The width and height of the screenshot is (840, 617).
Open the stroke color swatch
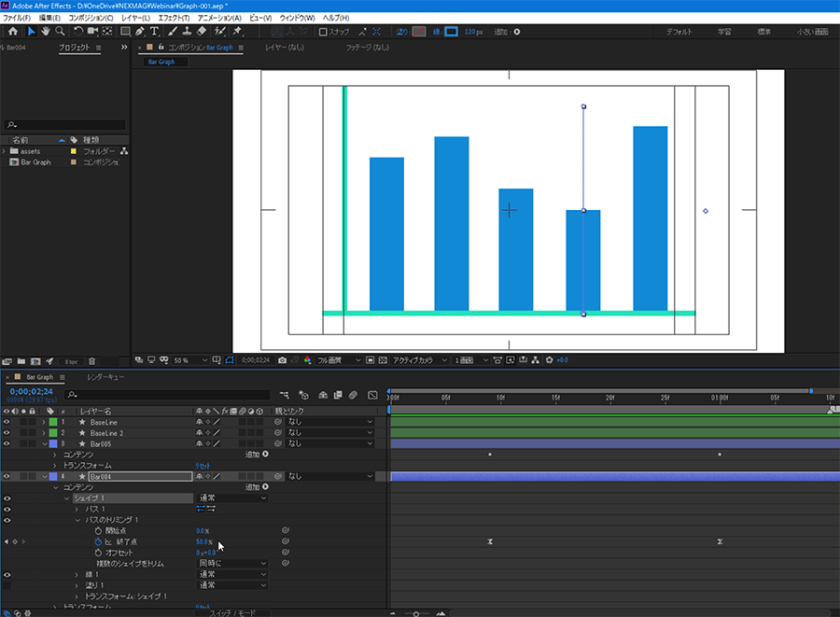tap(450, 31)
